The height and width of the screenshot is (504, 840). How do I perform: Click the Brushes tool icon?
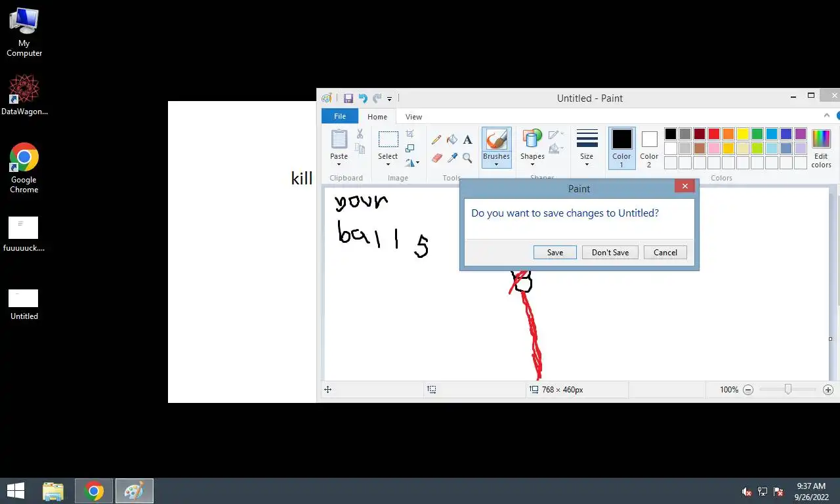496,139
